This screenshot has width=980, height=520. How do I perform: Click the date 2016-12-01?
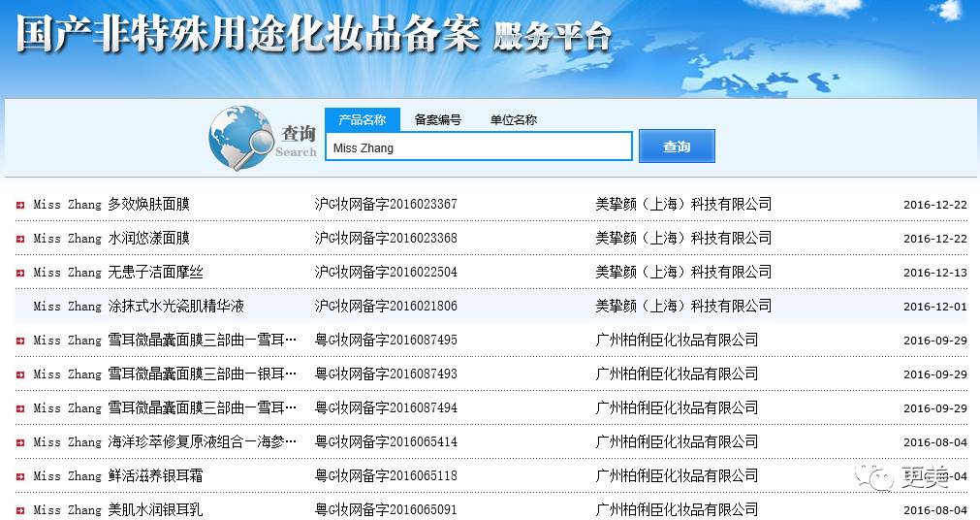tap(935, 307)
